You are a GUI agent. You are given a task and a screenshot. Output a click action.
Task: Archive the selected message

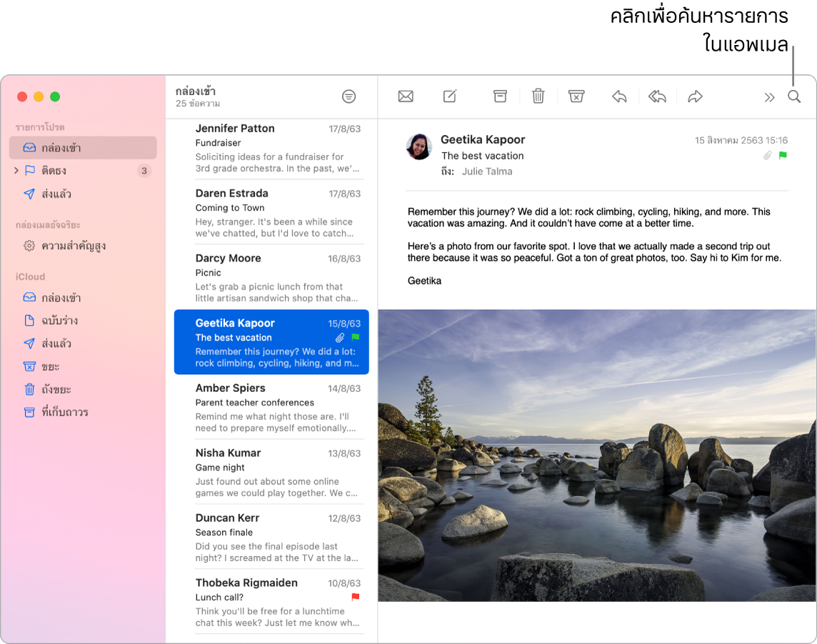click(x=500, y=96)
